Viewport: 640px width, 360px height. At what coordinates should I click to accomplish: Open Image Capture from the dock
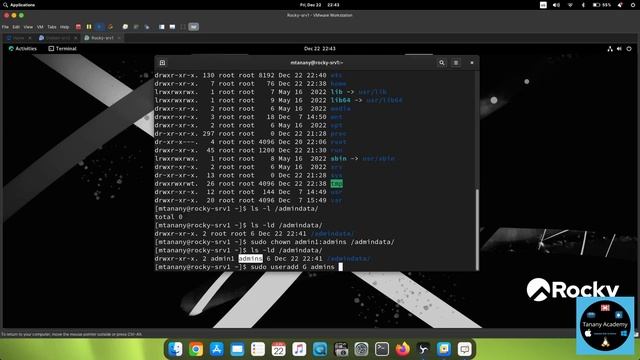[341, 349]
